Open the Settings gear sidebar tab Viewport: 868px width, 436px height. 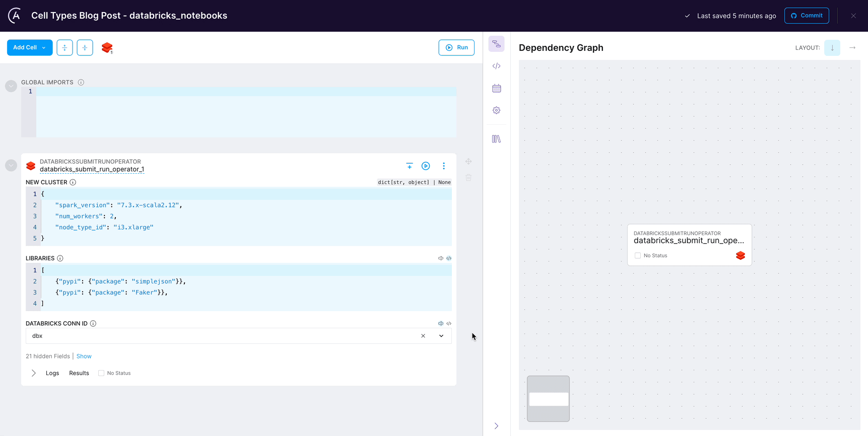click(496, 110)
